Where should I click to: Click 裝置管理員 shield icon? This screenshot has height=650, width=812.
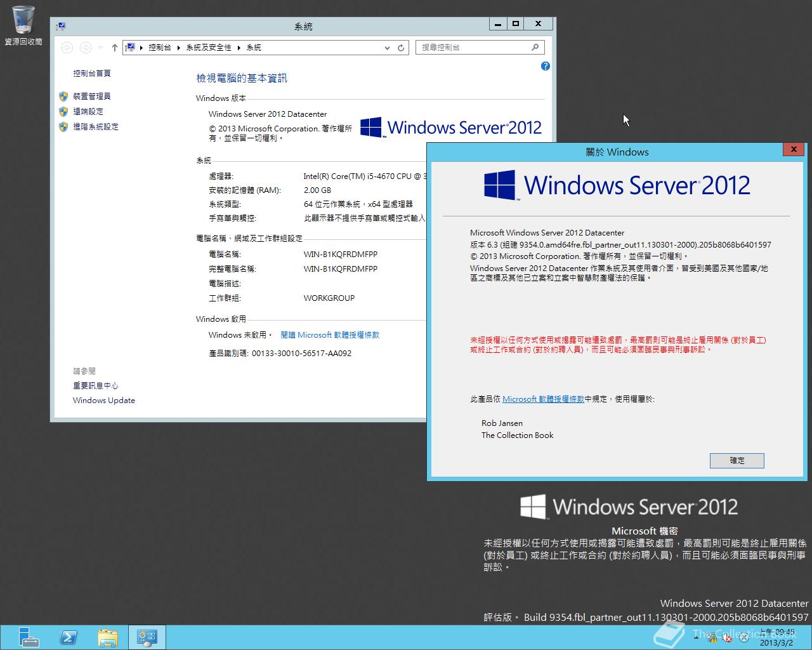coord(63,96)
